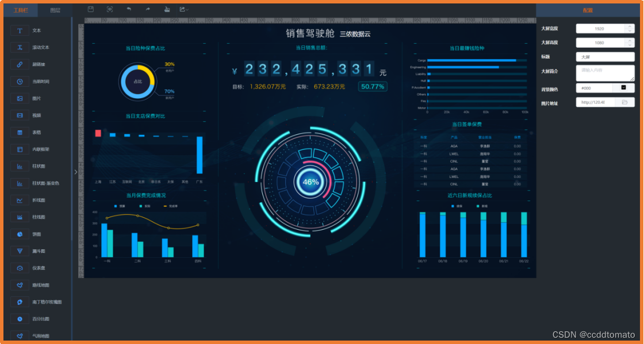Pick the 图片 image component
The height and width of the screenshot is (344, 644).
pyautogui.click(x=20, y=98)
